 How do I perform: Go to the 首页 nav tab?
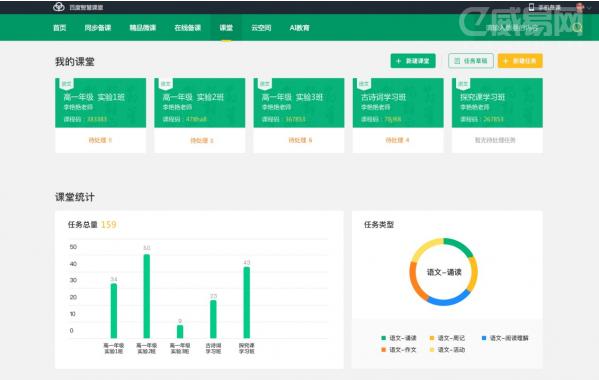coord(60,27)
